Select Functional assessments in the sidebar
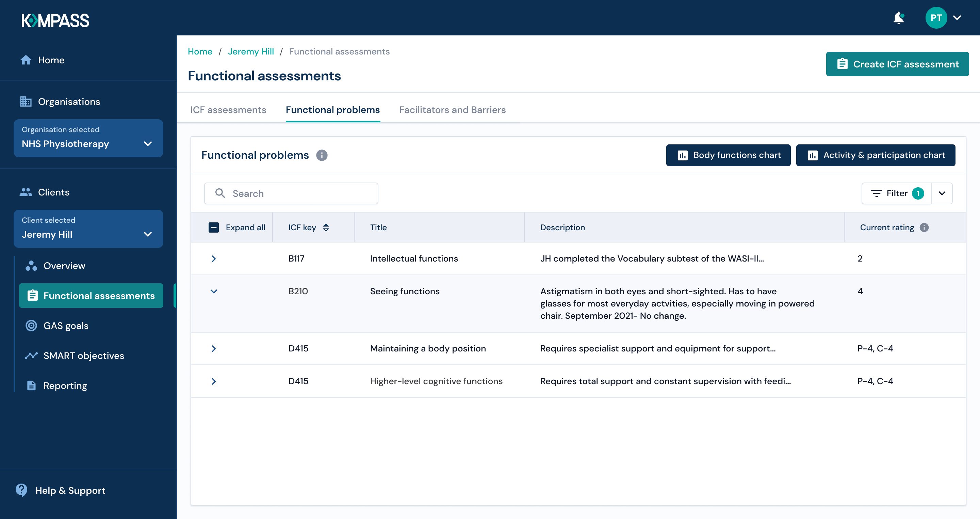 pos(91,296)
